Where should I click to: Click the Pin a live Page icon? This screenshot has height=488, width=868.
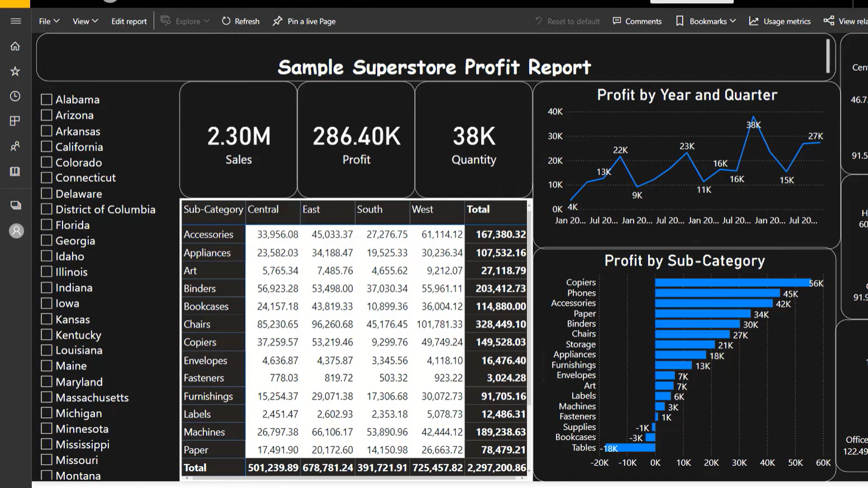coord(277,21)
